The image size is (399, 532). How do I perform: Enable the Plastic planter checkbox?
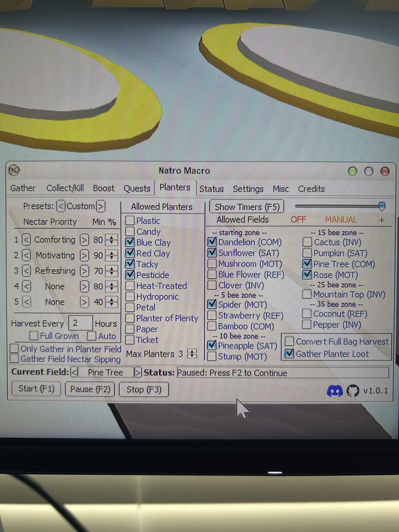130,220
